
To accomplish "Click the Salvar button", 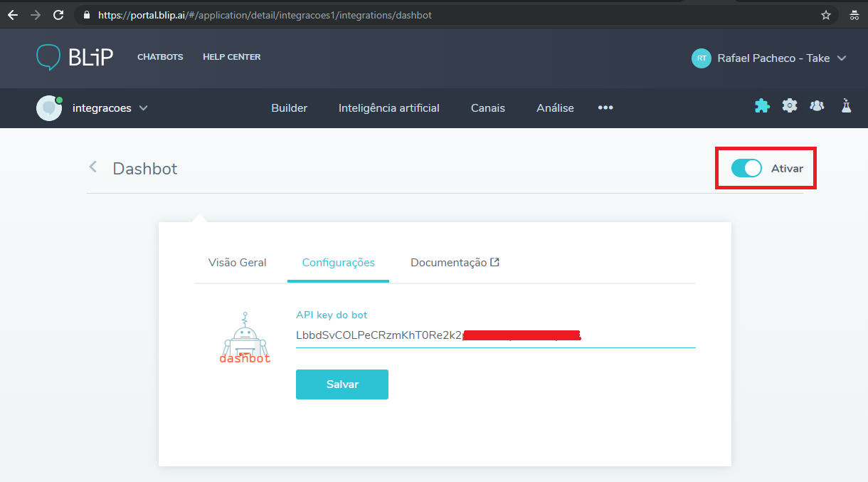I will click(342, 384).
